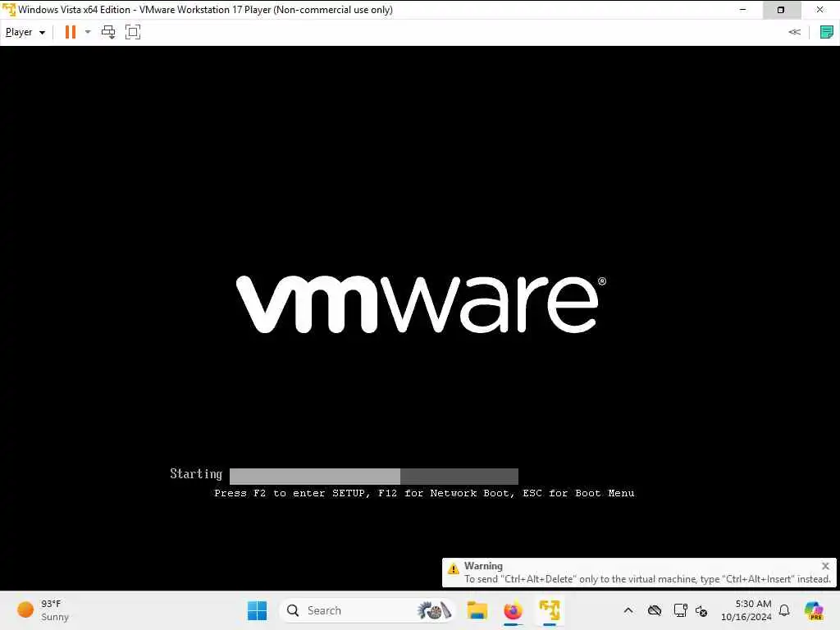Image resolution: width=840 pixels, height=630 pixels.
Task: Open the notifications bell
Action: 784,610
